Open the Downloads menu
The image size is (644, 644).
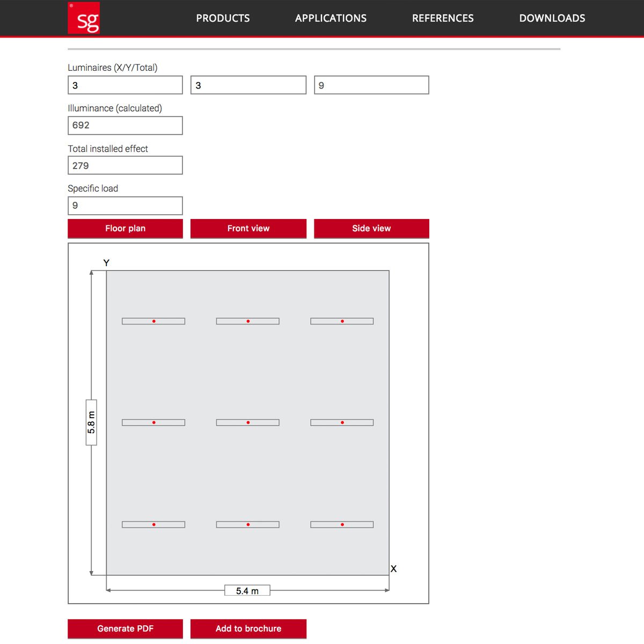pos(552,18)
